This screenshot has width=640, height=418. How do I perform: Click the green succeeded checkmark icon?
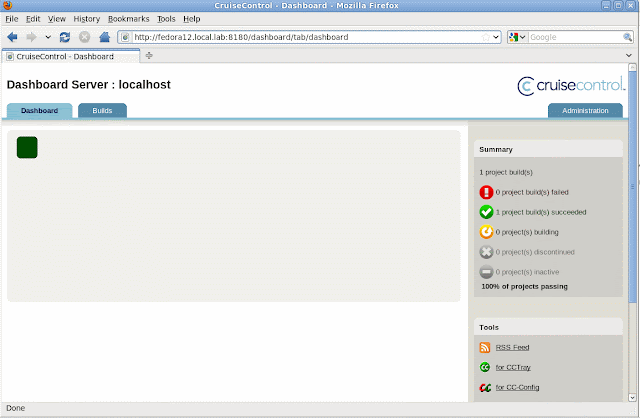486,212
